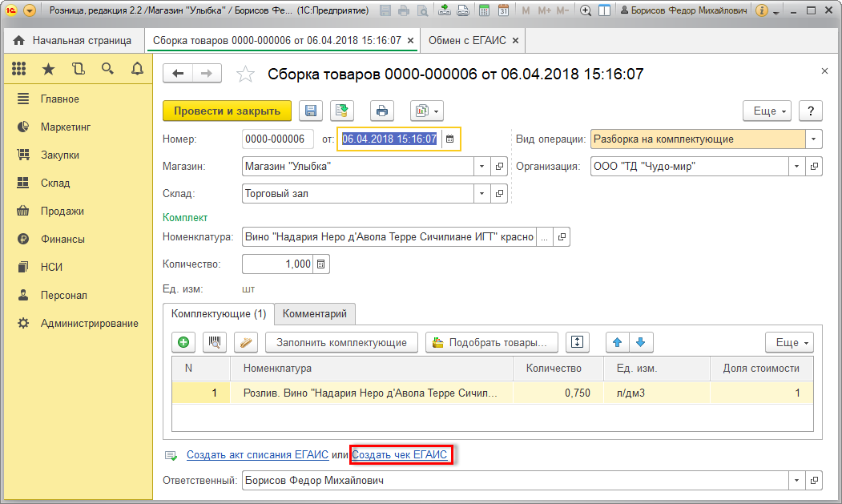842x504 pixels.
Task: Open Склад field in new window icon
Action: tap(499, 194)
